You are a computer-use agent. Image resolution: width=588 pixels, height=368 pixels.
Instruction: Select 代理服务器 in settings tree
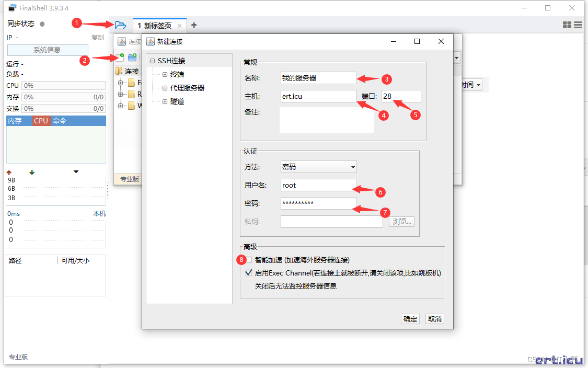click(187, 88)
